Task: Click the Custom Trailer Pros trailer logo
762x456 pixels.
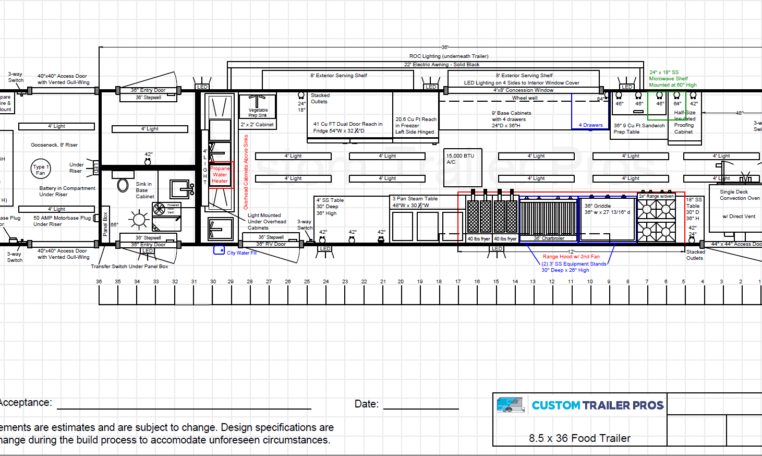Action: (x=511, y=405)
